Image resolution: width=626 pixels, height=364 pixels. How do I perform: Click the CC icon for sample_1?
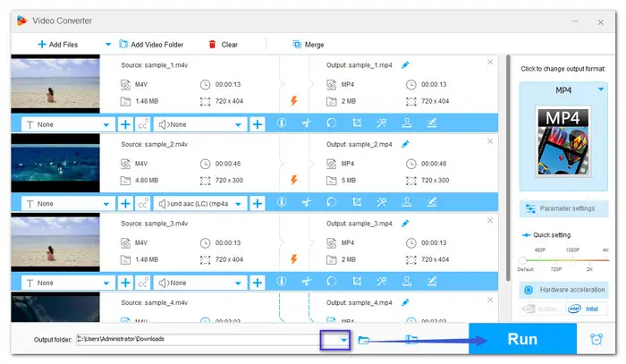pyautogui.click(x=143, y=124)
